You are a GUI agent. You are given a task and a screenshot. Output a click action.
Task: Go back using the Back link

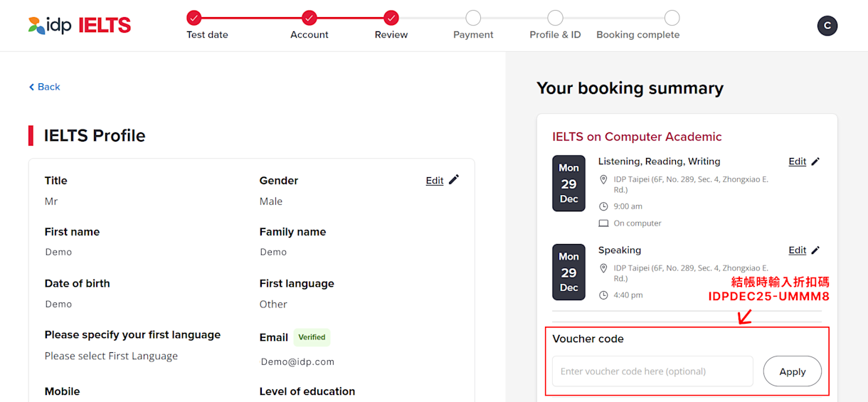click(44, 87)
